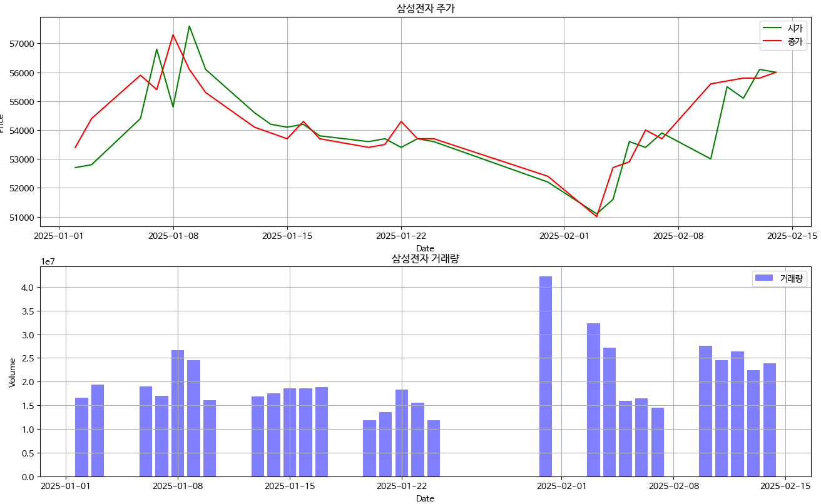Screen dimensions: 821x504
Task: Click the 55000 price tick label
Action: coord(23,101)
